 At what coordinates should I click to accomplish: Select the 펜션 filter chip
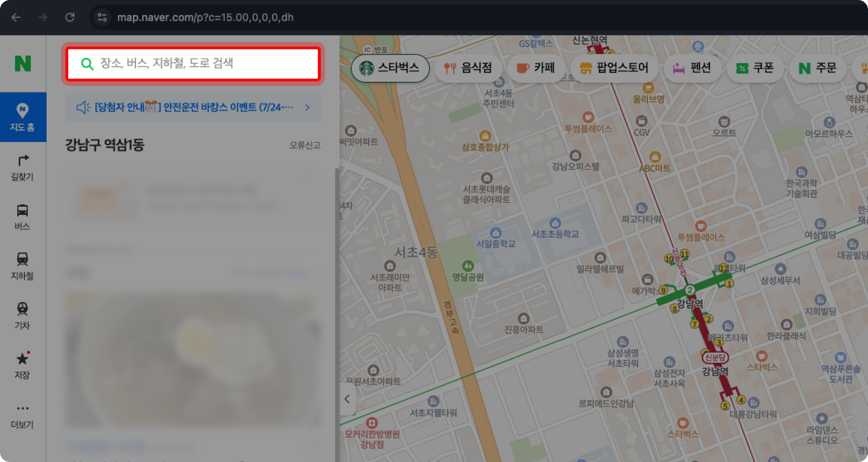click(692, 68)
